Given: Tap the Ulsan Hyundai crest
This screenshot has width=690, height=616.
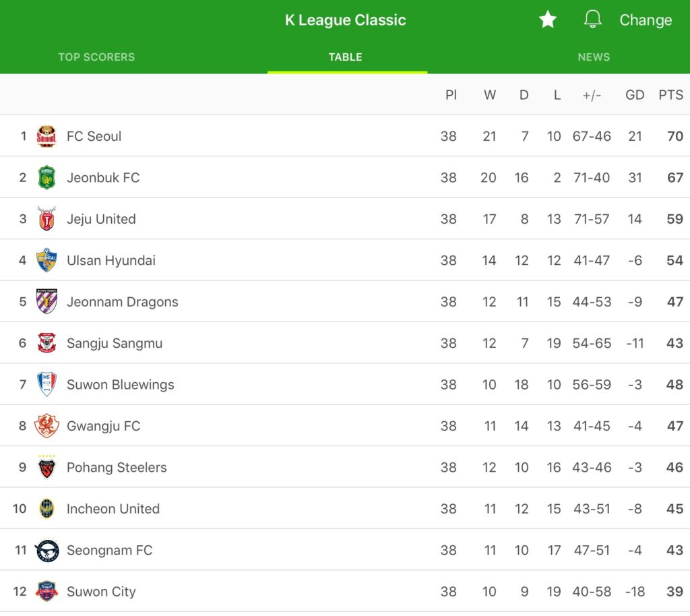Looking at the screenshot, I should click(46, 260).
